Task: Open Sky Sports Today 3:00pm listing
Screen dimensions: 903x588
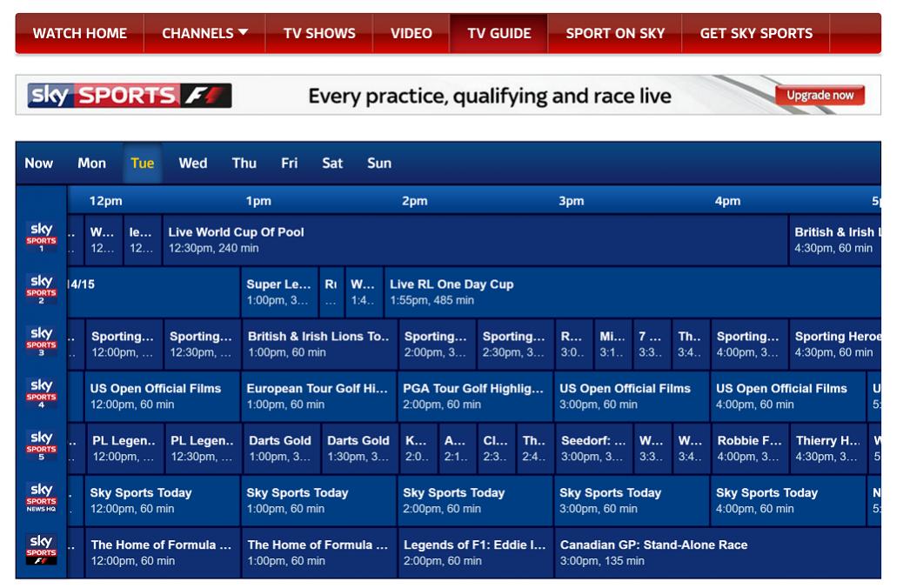Action: click(632, 500)
